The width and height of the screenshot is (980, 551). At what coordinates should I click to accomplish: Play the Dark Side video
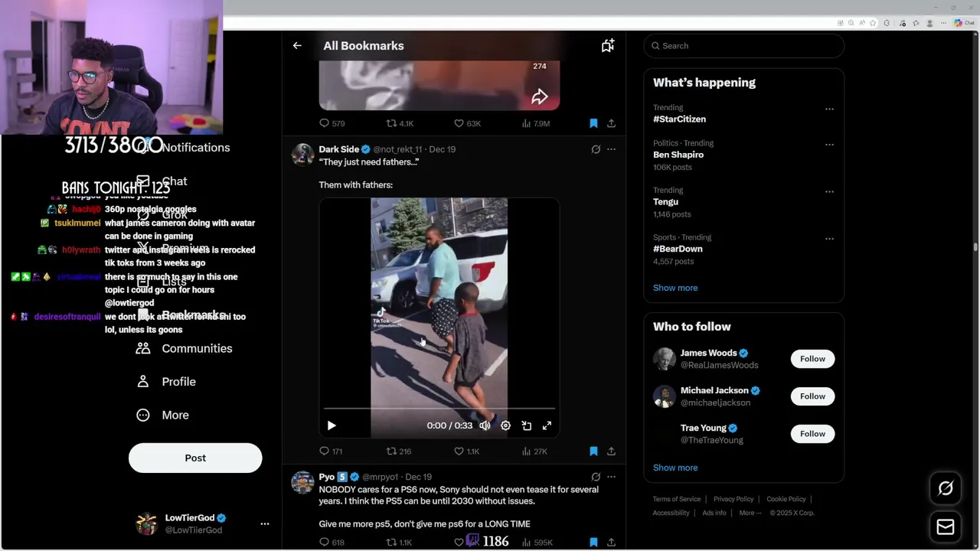coord(332,425)
